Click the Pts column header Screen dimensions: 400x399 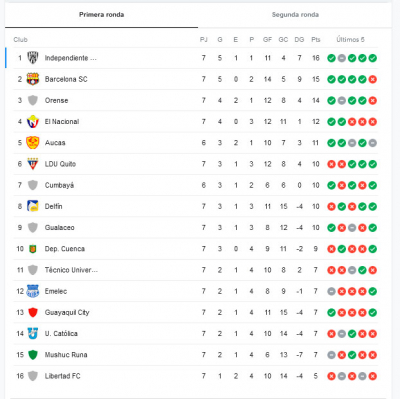(316, 40)
